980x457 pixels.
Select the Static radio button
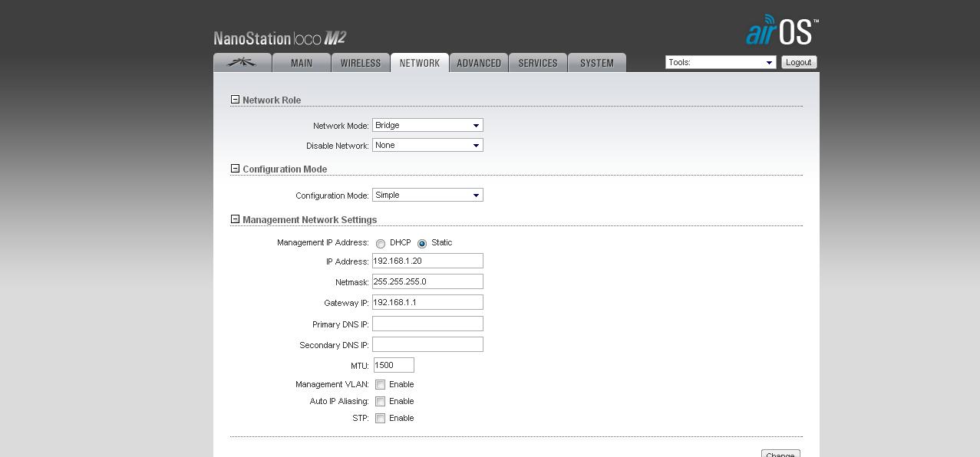(422, 244)
